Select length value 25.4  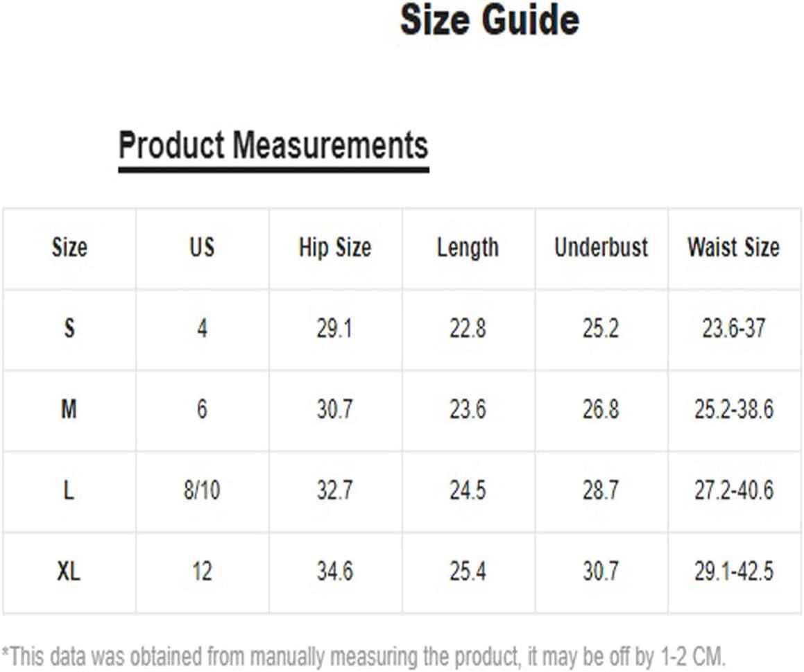[468, 571]
